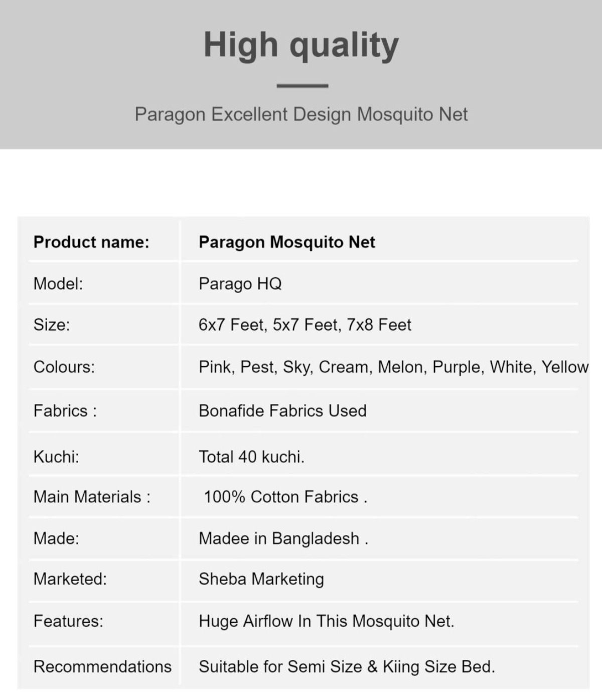The height and width of the screenshot is (700, 602).
Task: Select the 'Paragon Mosquito Net' value
Action: (287, 242)
